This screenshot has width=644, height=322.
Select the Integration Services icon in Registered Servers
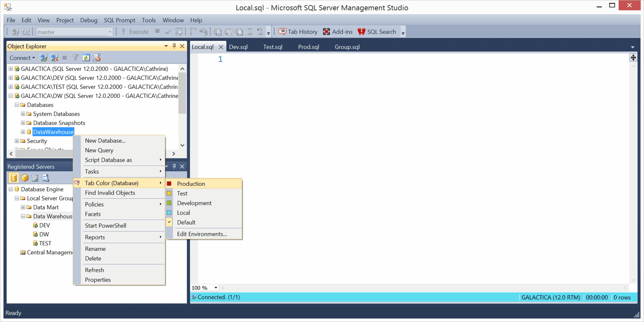(46, 178)
